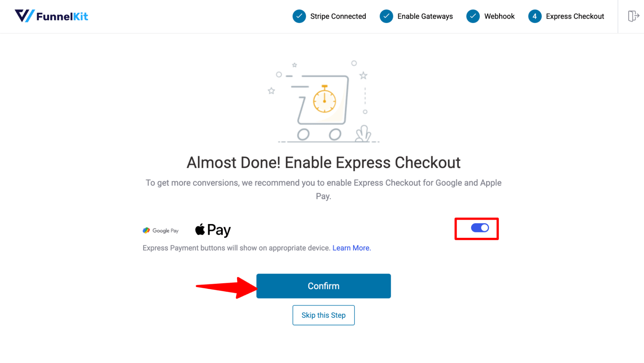The width and height of the screenshot is (644, 363).
Task: Click the Enable Gateways checkmark icon
Action: coord(386,16)
